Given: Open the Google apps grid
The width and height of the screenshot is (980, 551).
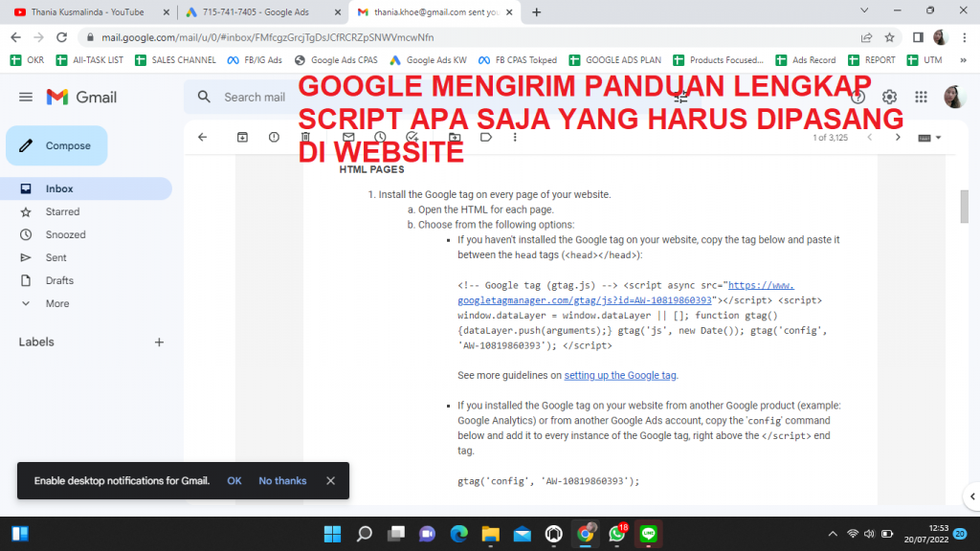Looking at the screenshot, I should 921,97.
